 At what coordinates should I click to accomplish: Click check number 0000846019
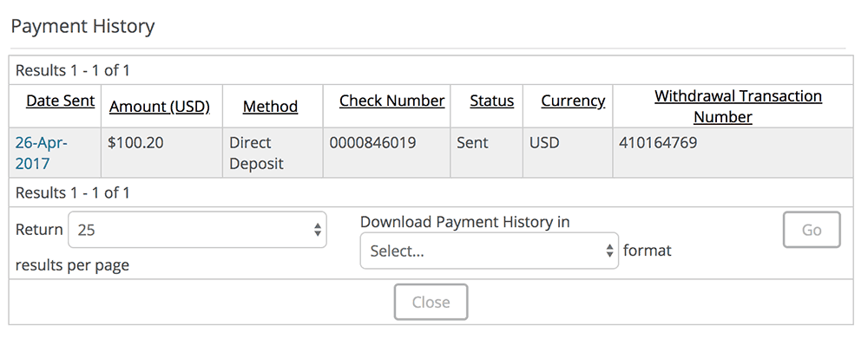tap(372, 142)
